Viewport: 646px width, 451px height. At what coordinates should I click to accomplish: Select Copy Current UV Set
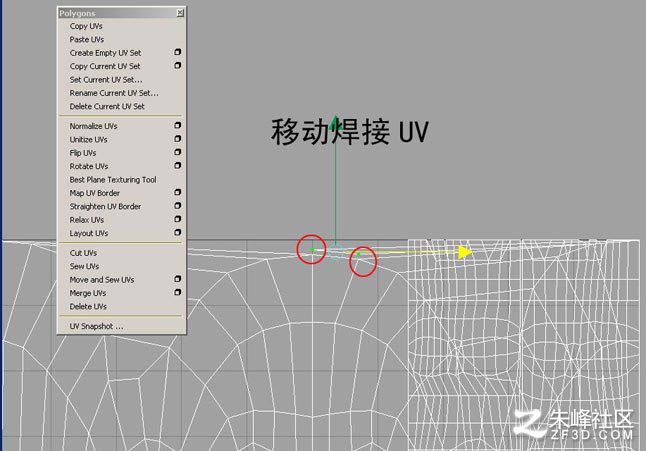105,66
